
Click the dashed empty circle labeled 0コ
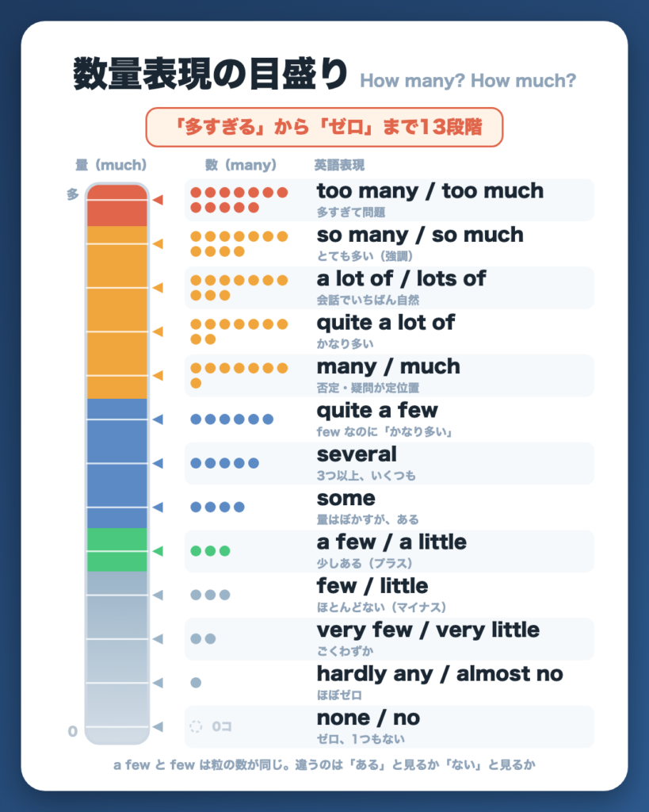click(196, 726)
